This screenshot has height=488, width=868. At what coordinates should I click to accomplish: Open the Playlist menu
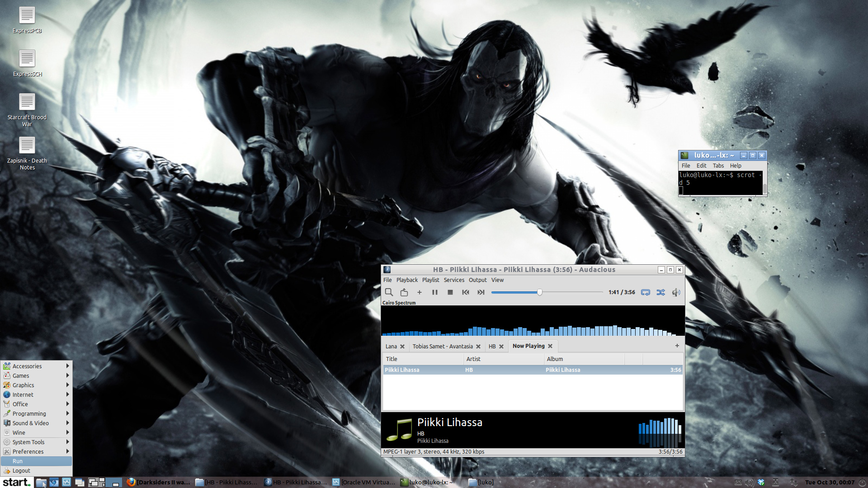[x=430, y=280]
